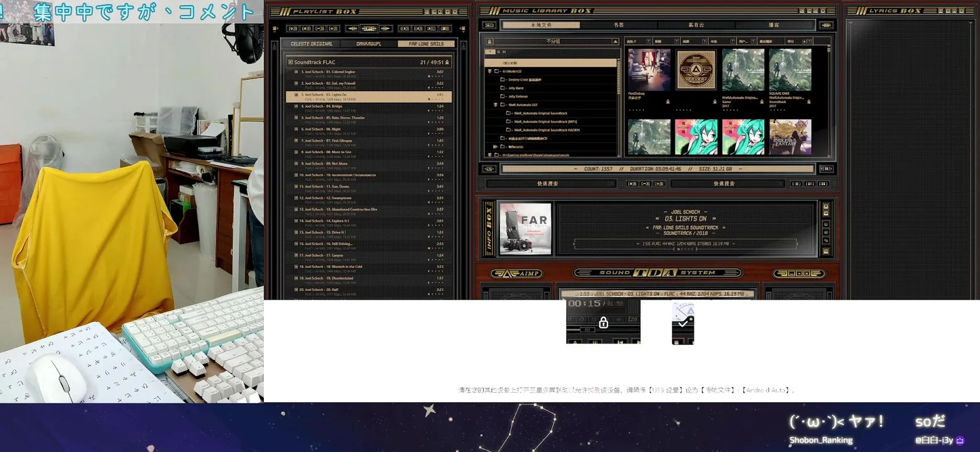This screenshot has width=980, height=452.
Task: Open the 本地文件 tab in Music Library
Action: point(540,25)
